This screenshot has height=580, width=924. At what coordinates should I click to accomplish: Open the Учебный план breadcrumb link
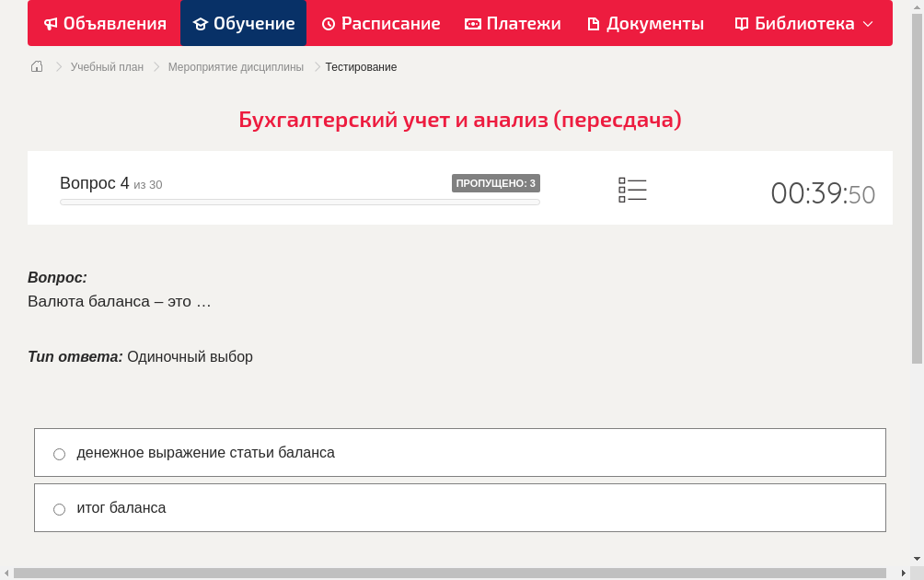109,66
